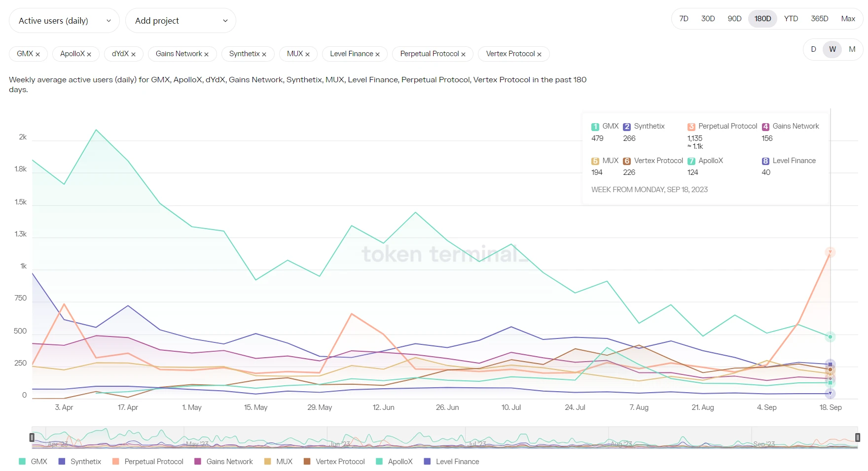
Task: Click the GMX chip label
Action: pos(25,54)
